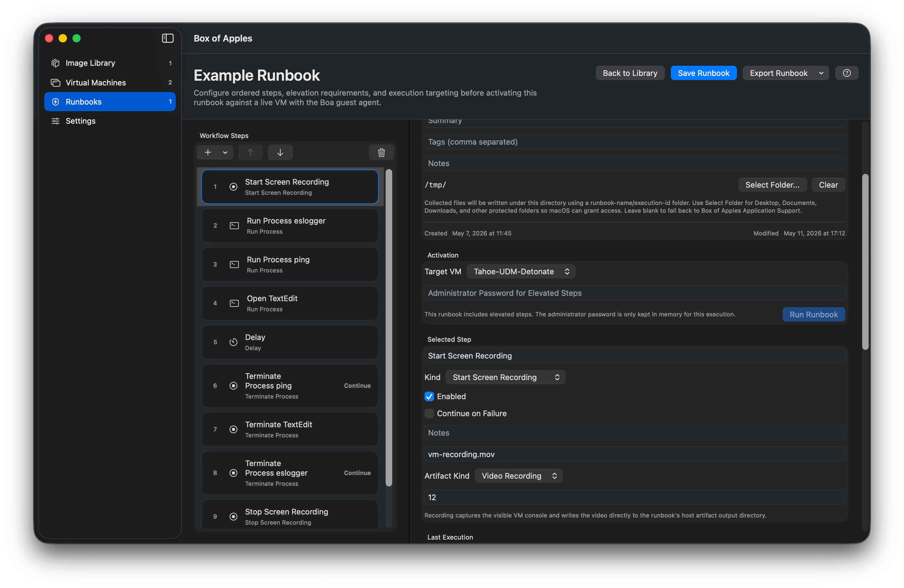Click terminal icon on Run Process eslogger step
The image size is (904, 588).
pyautogui.click(x=234, y=226)
